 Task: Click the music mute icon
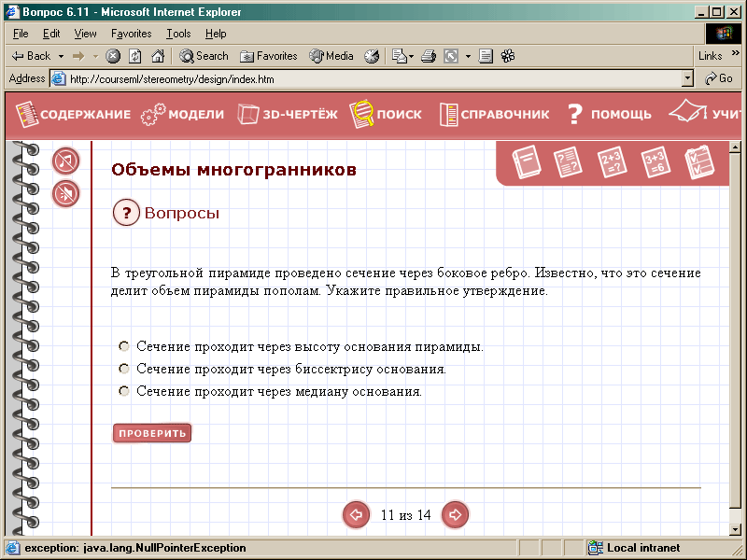click(x=65, y=161)
